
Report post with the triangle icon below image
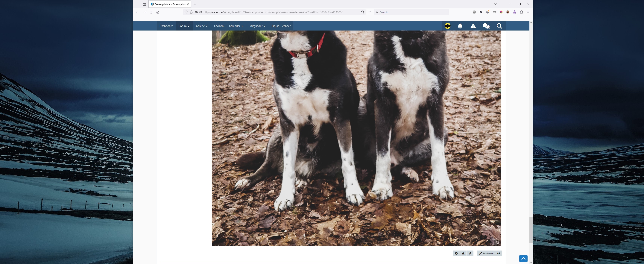click(x=463, y=253)
